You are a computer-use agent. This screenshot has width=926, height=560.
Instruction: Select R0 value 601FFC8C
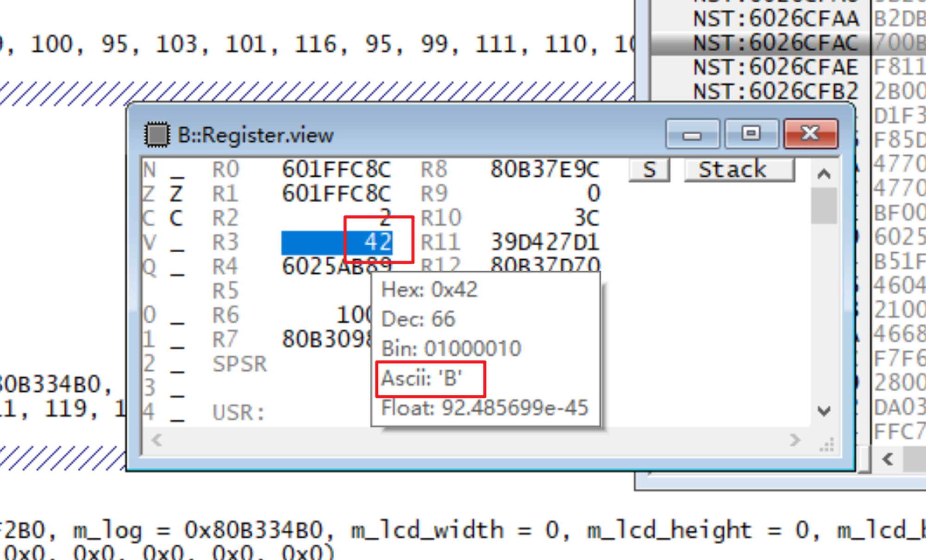point(337,169)
